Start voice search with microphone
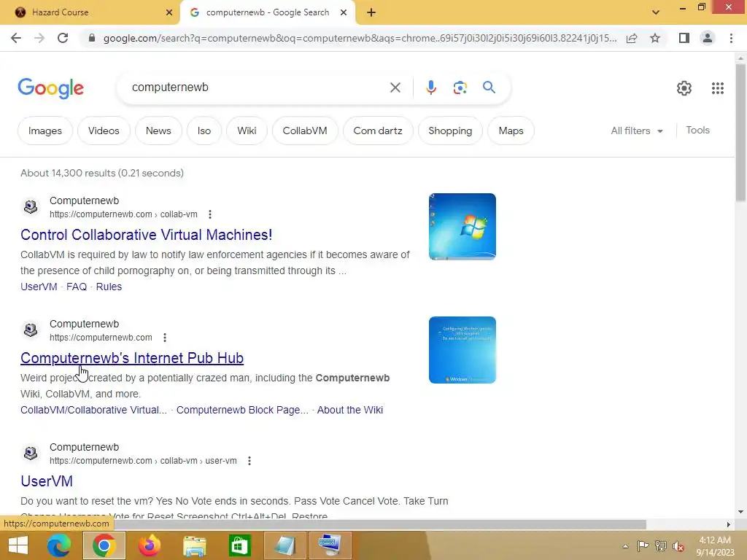 [431, 87]
